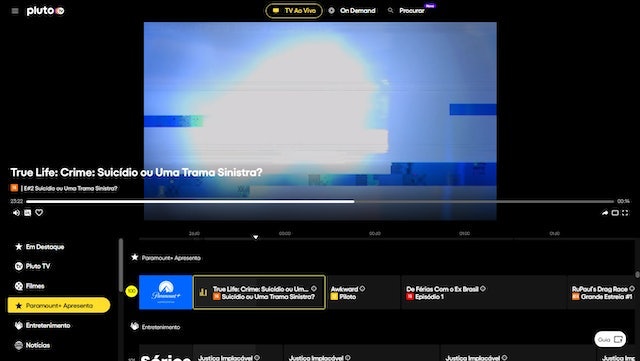640x361 pixels.
Task: Switch to TV Ao Vivo tab
Action: (294, 11)
